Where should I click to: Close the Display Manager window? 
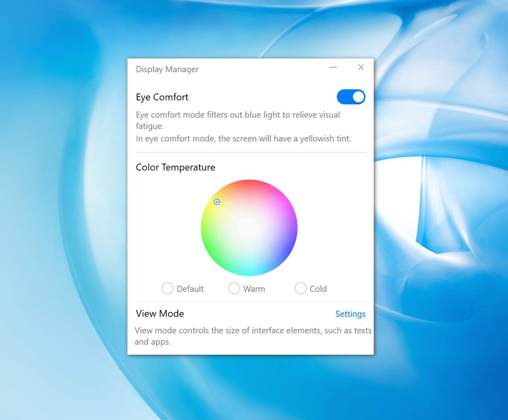[x=361, y=68]
